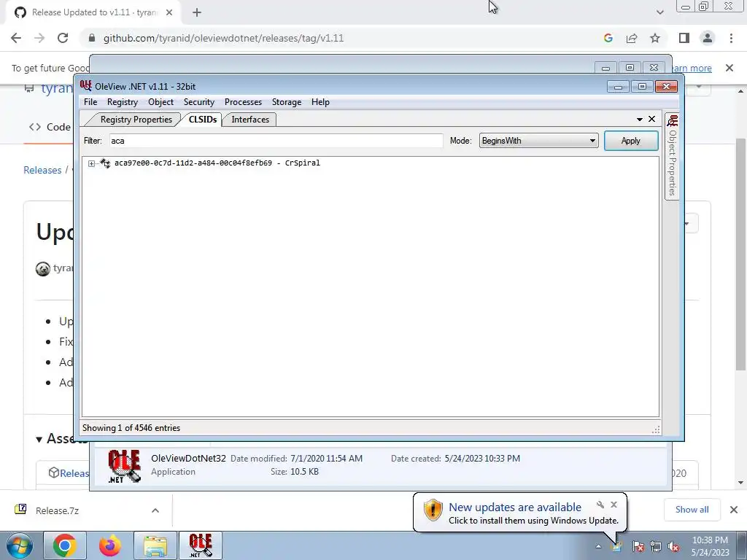Click the Apply filter button
The image size is (747, 560).
pyautogui.click(x=631, y=141)
